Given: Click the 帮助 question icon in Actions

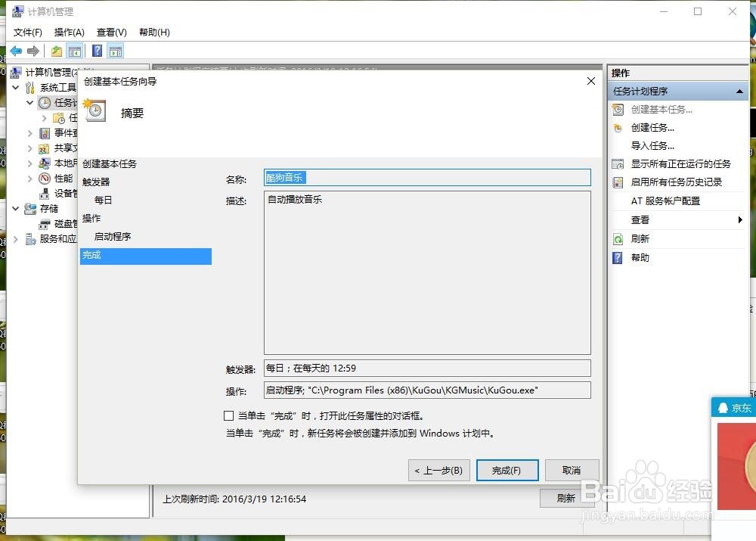Looking at the screenshot, I should point(618,258).
